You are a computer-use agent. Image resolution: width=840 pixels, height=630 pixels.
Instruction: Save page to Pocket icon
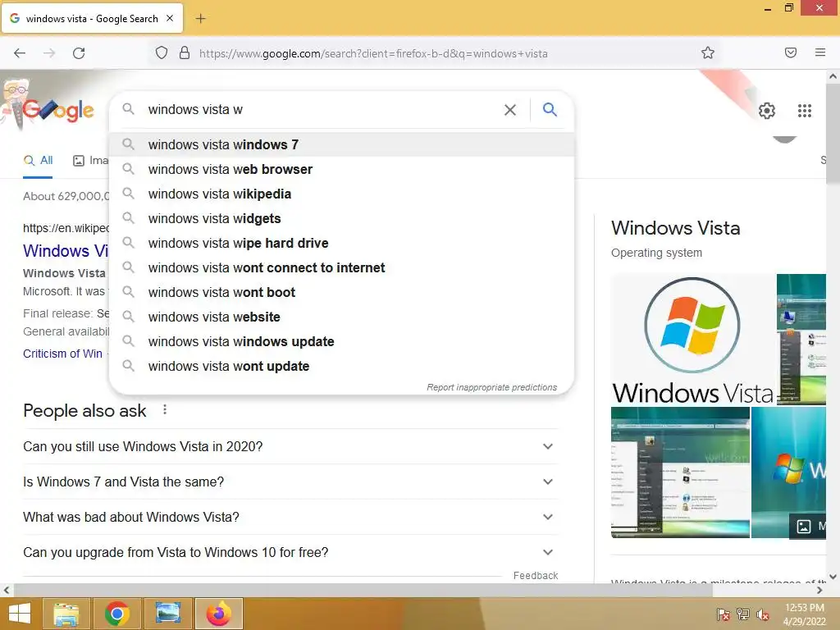pyautogui.click(x=791, y=52)
